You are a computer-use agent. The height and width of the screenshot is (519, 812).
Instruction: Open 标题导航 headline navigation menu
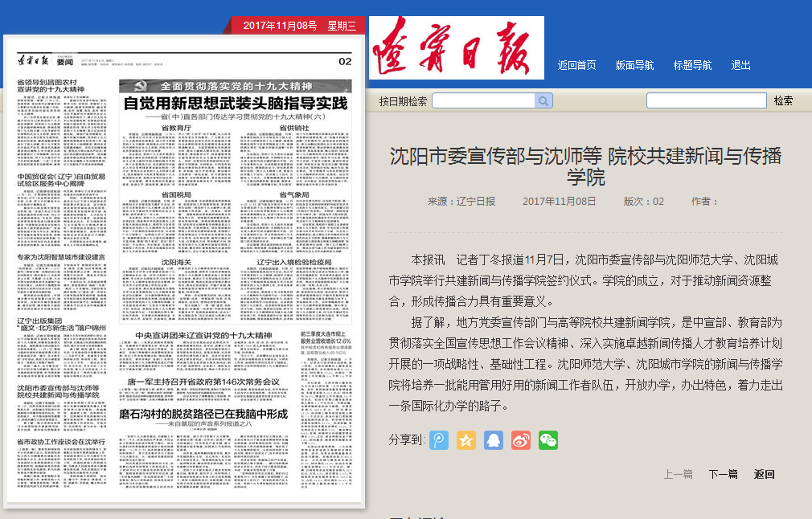click(x=693, y=66)
